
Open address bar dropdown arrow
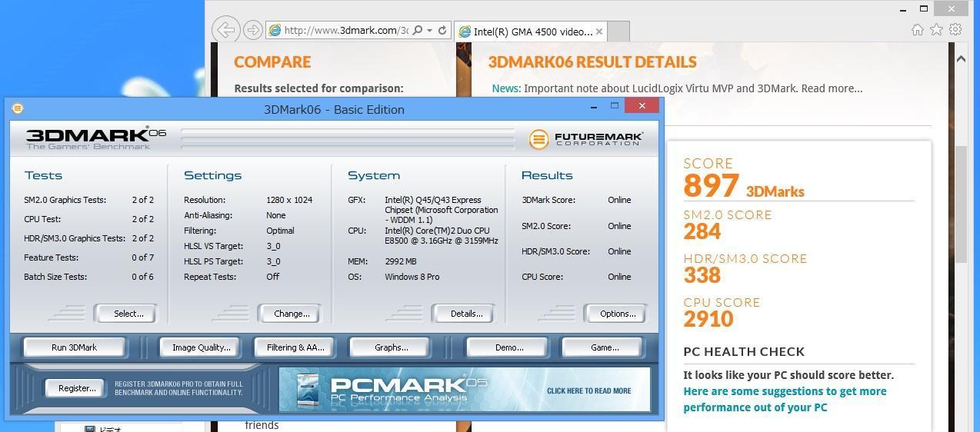[x=429, y=31]
